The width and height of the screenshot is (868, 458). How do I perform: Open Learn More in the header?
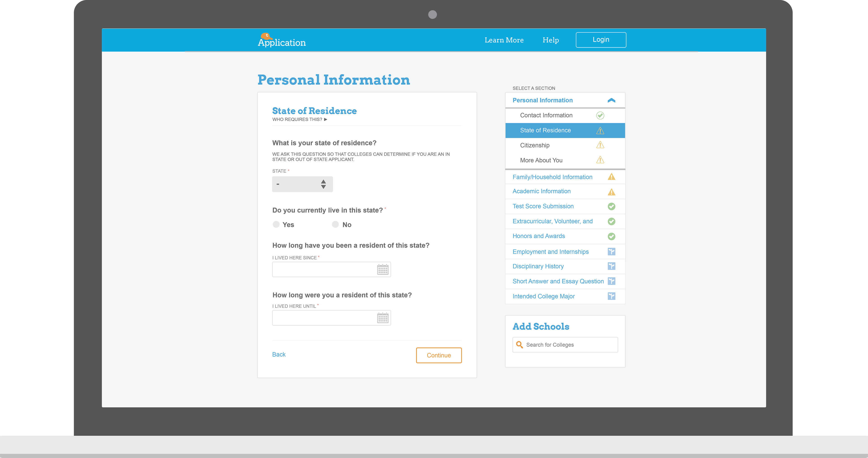[504, 40]
